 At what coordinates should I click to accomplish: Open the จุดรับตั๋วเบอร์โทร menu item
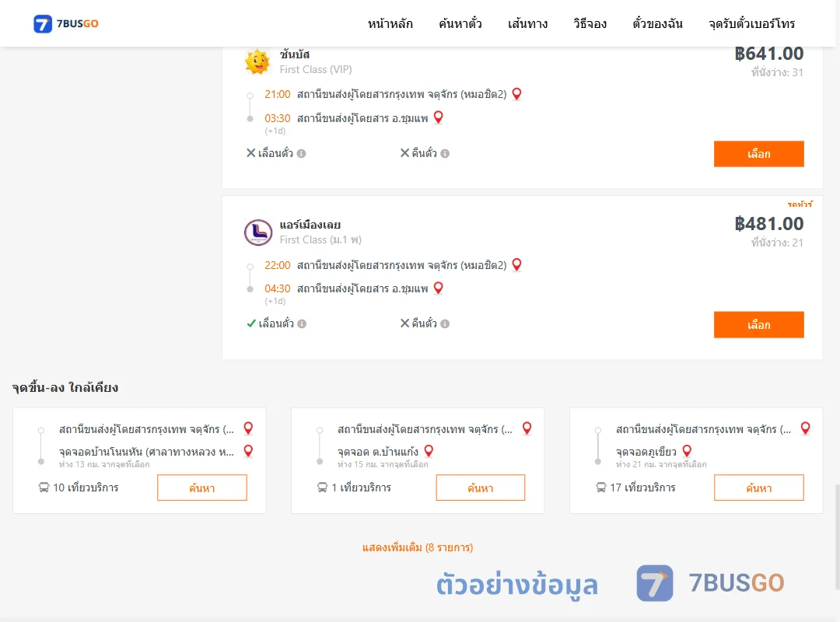pos(751,23)
